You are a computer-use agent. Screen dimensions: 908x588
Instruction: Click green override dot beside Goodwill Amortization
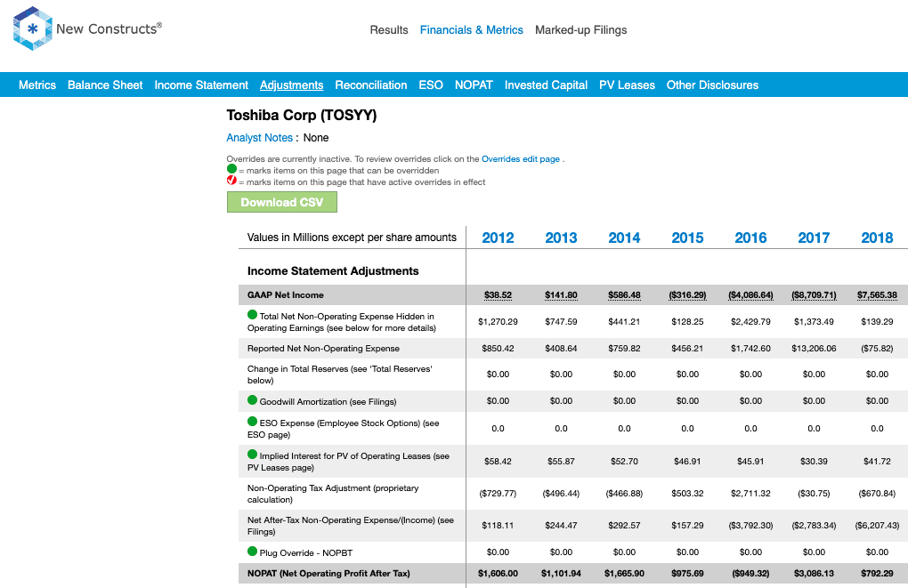click(252, 400)
